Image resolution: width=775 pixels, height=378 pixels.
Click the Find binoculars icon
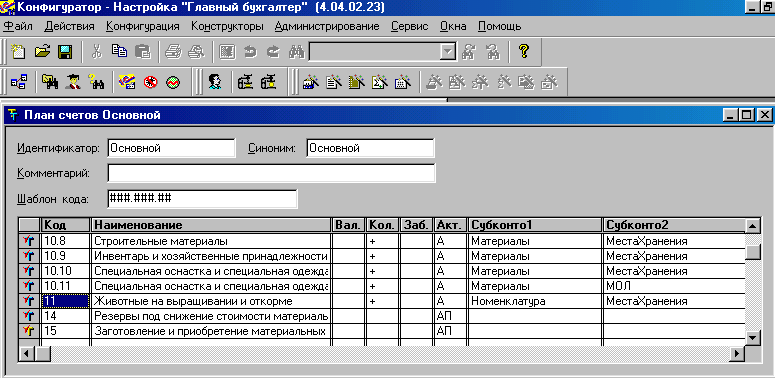coord(296,52)
